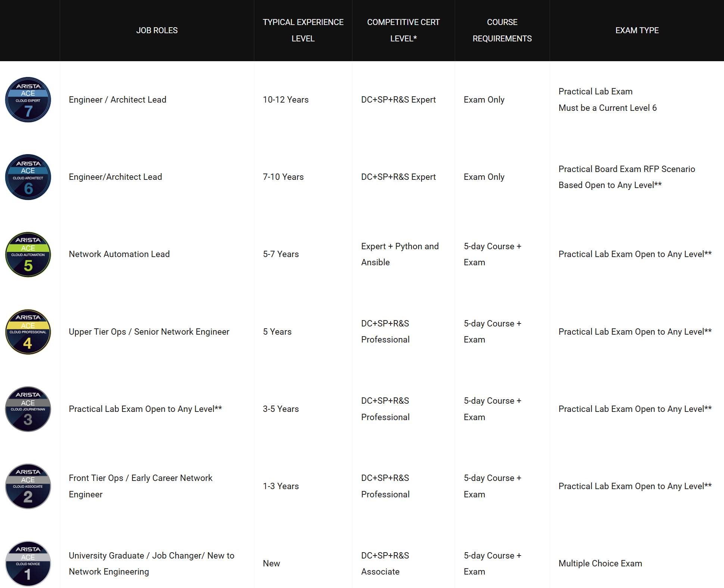The image size is (724, 588).
Task: Select the Network Automation Lead cell
Action: 119,254
